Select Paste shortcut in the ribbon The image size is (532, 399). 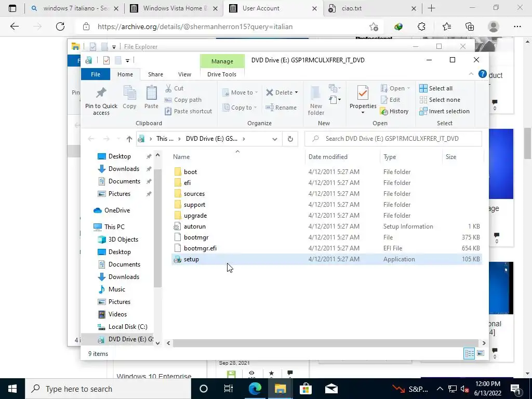[188, 111]
